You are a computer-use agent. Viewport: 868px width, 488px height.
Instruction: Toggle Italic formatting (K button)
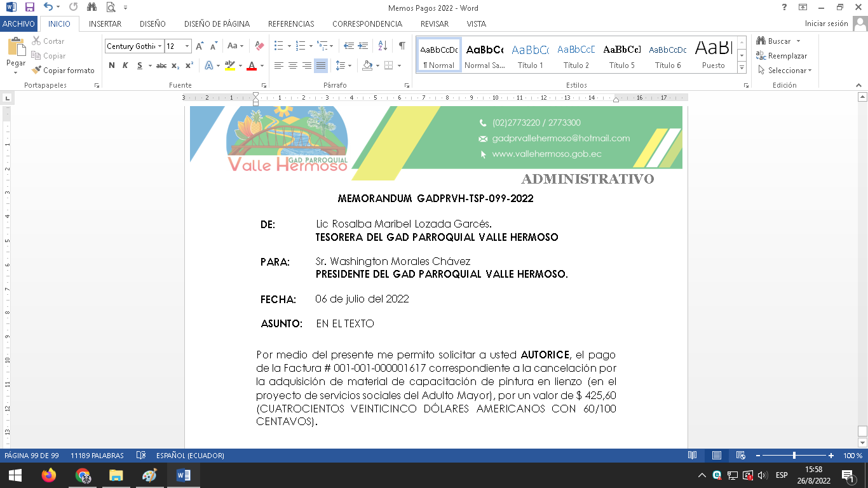tap(125, 65)
